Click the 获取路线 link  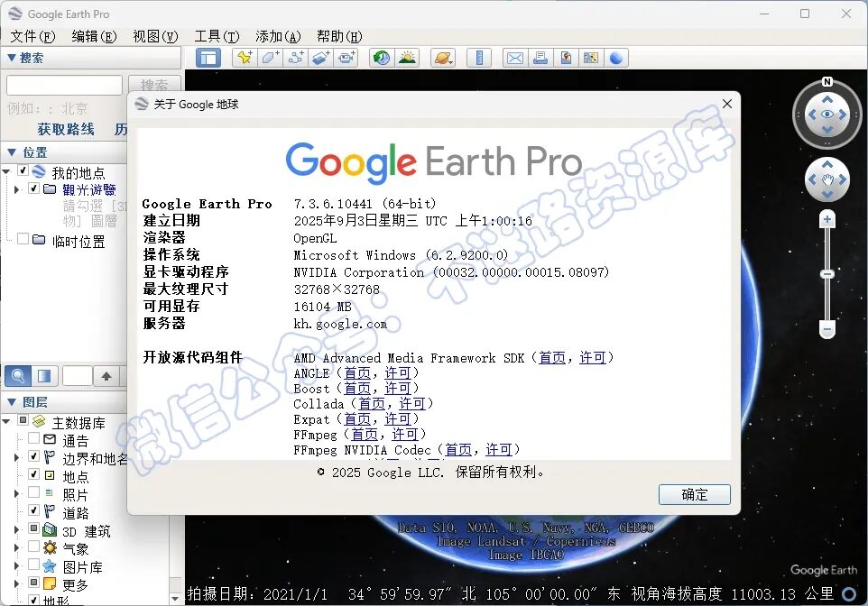click(66, 129)
